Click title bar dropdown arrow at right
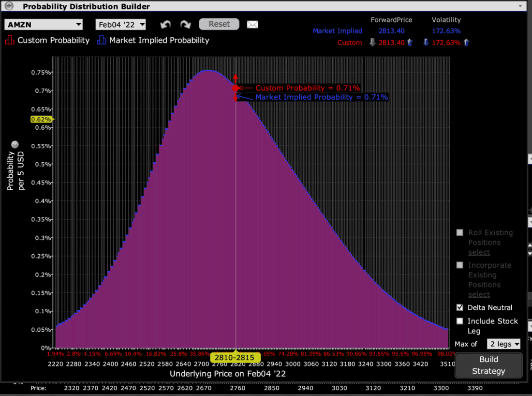532x396 pixels. pyautogui.click(x=520, y=6)
